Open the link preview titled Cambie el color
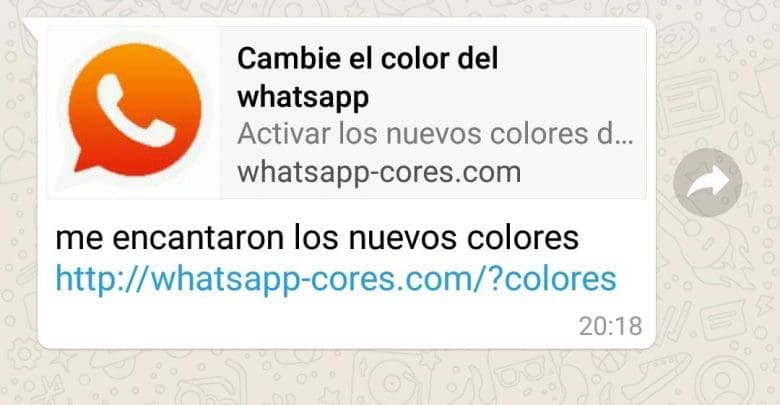 point(347,113)
